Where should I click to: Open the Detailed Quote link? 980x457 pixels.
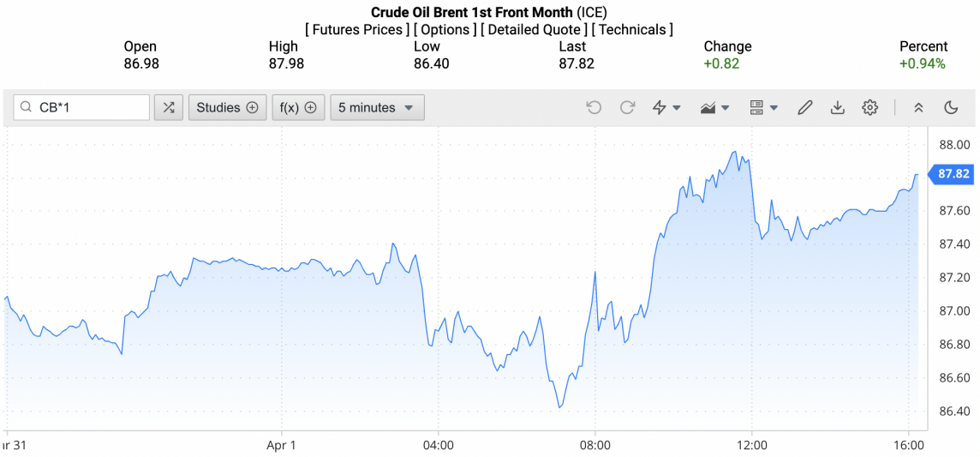[535, 29]
